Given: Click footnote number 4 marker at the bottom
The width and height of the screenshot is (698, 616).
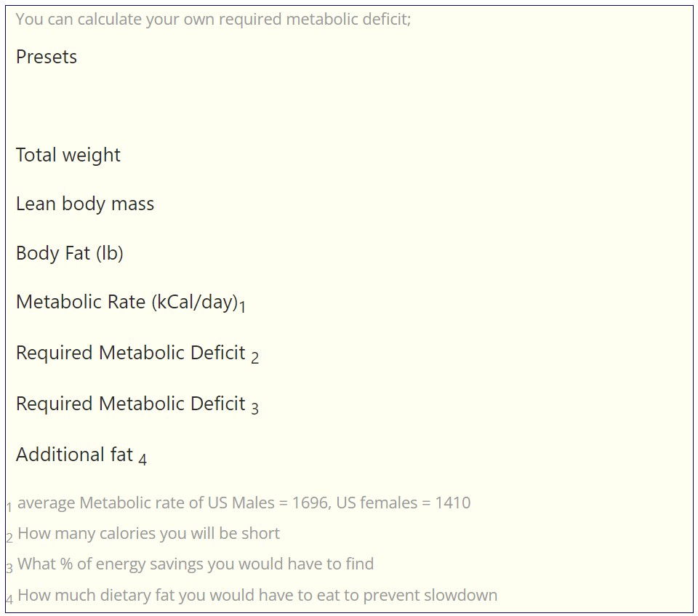Looking at the screenshot, I should tap(9, 599).
